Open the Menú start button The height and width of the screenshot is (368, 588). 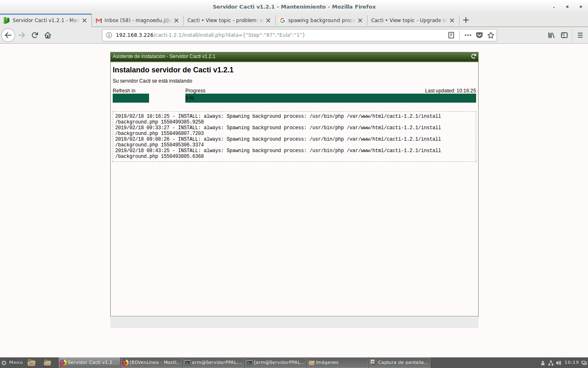[12, 362]
